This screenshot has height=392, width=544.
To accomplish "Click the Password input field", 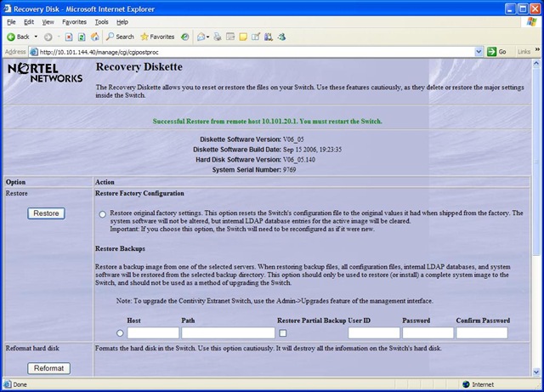I will point(428,332).
